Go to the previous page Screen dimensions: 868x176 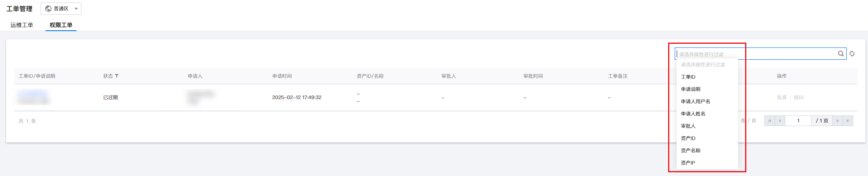(780, 121)
